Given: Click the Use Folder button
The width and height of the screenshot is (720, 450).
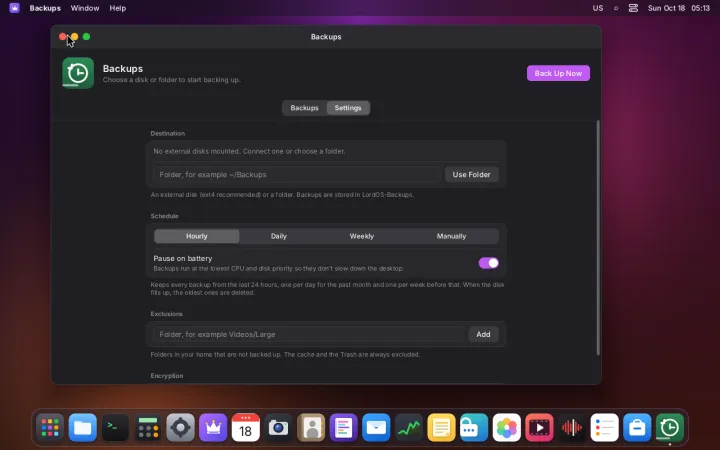Looking at the screenshot, I should [472, 174].
